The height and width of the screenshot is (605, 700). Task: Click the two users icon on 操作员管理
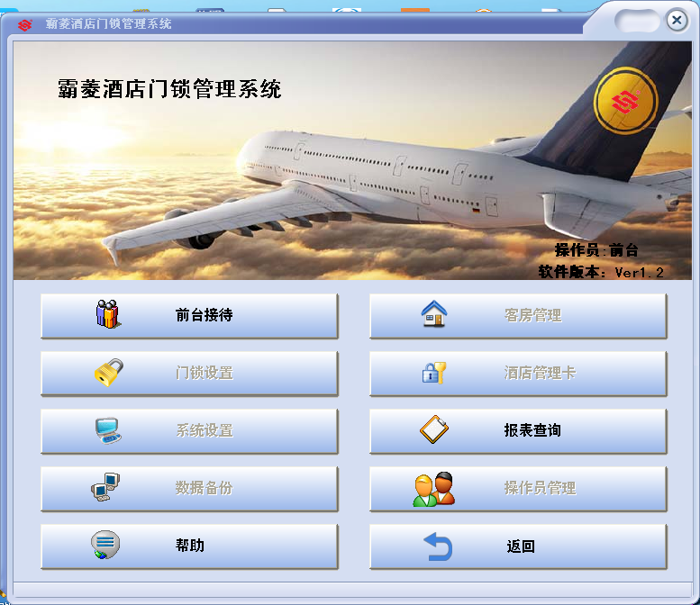click(434, 489)
